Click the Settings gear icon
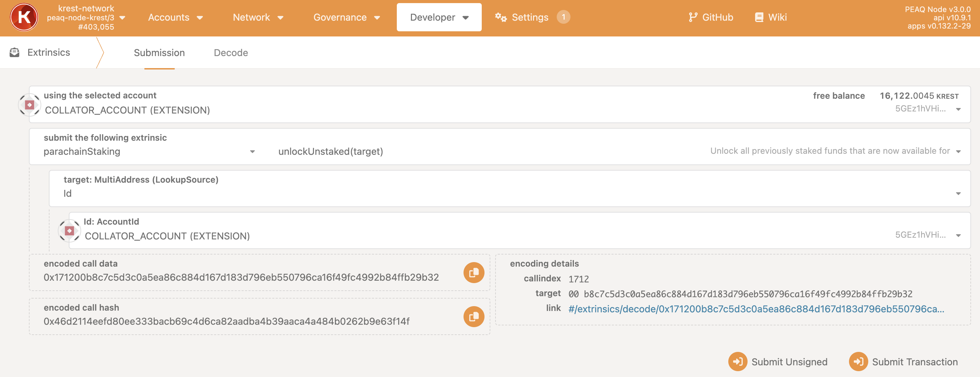Viewport: 980px width, 377px height. (500, 17)
